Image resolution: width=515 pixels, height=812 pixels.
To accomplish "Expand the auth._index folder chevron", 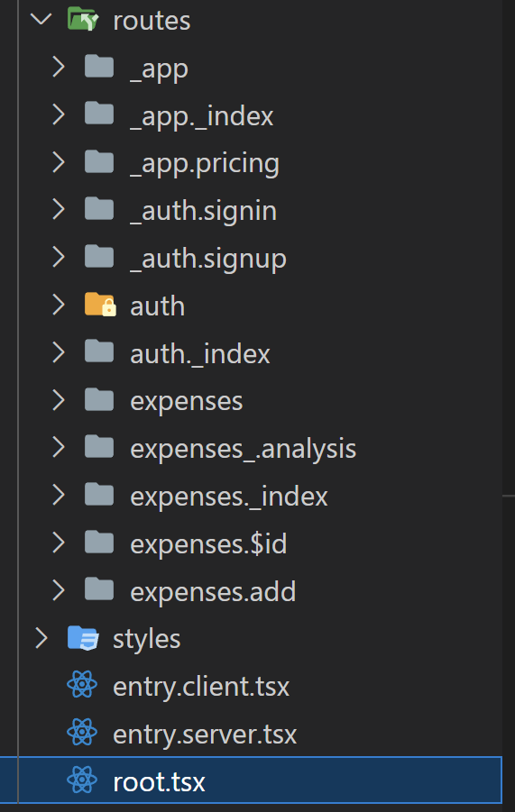I will [x=59, y=352].
